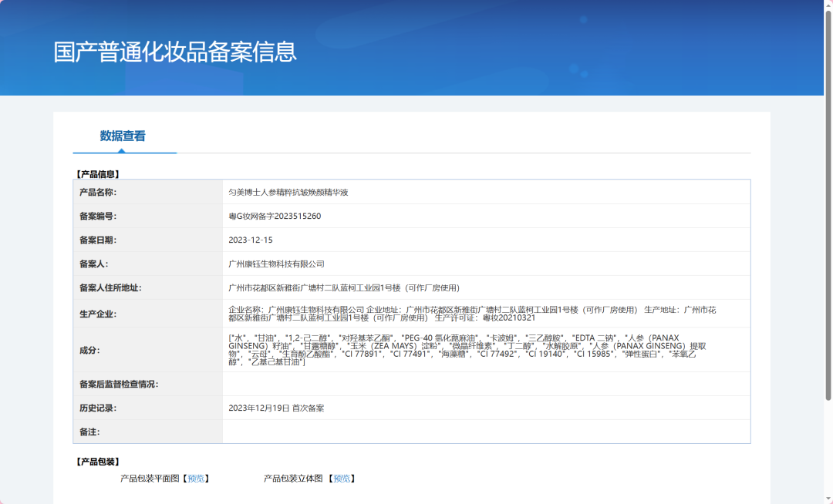Click the 生产企业 details text
Viewport: 833px width, 504px height.
[472, 314]
